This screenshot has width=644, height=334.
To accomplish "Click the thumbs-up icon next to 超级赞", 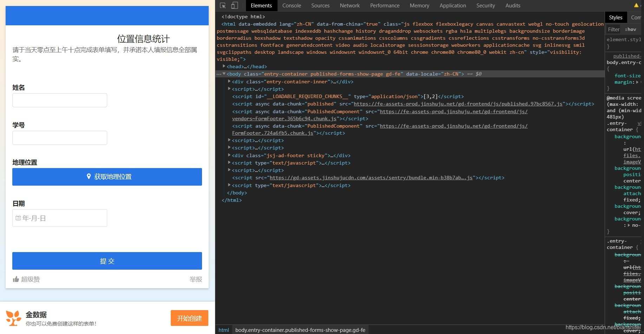I will click(16, 279).
